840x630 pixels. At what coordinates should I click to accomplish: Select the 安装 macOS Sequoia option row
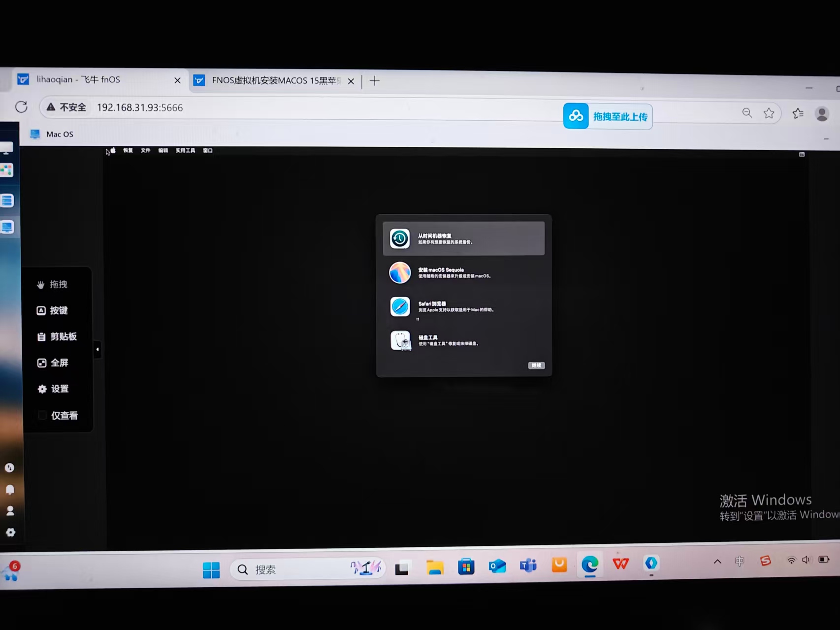coord(464,272)
